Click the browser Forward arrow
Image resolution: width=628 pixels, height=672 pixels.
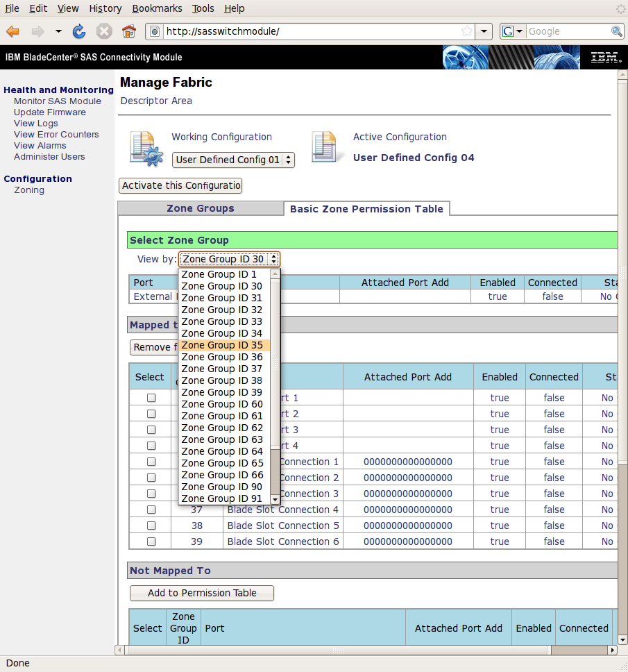click(37, 31)
